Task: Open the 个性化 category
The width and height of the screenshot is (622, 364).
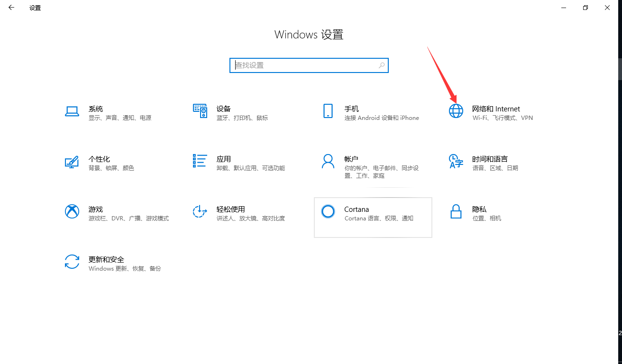Action: pos(99,159)
